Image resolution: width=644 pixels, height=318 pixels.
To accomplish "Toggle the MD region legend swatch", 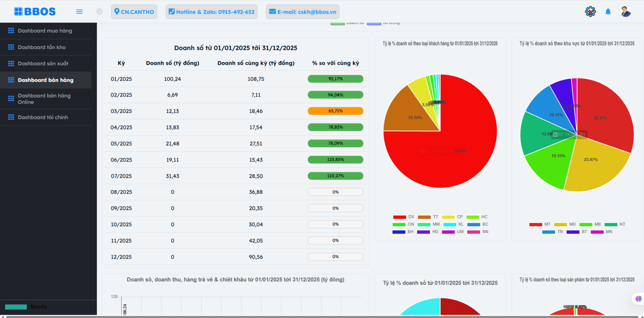I will tap(561, 225).
